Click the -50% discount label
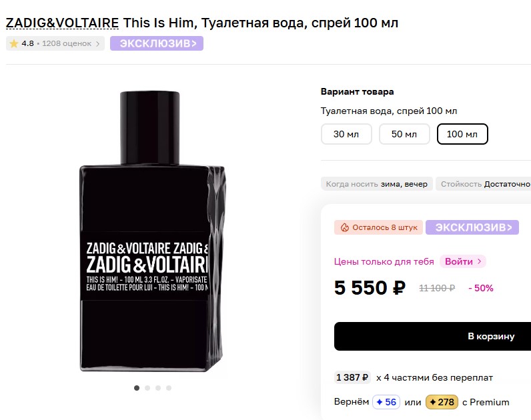The image size is (531, 420). click(x=481, y=288)
